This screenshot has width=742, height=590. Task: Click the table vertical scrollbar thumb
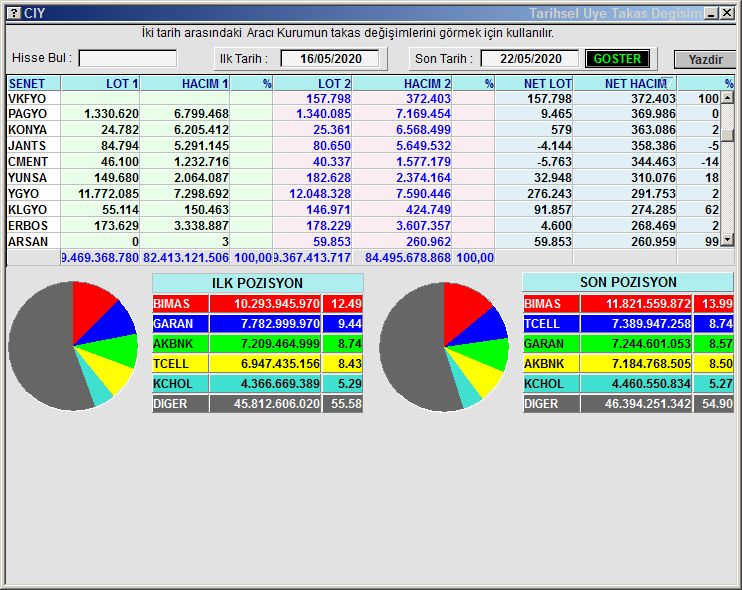(x=727, y=135)
